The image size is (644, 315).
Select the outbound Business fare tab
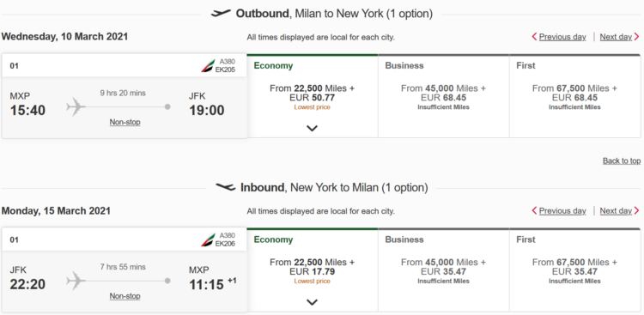click(x=444, y=95)
